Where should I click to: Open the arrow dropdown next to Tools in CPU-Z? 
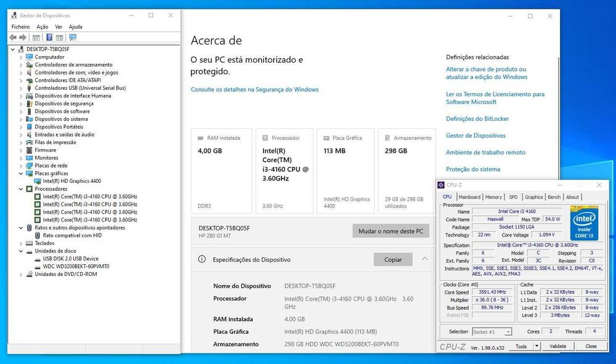click(x=537, y=346)
